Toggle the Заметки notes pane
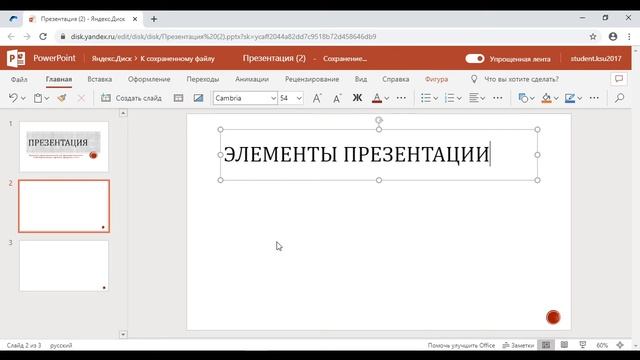This screenshot has height=360, width=640. tap(518, 345)
